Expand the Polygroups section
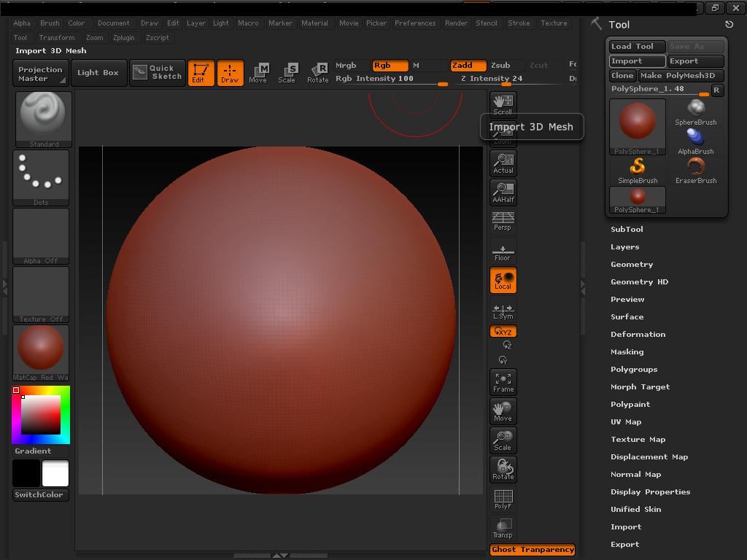Viewport: 747px width, 560px height. pos(634,370)
